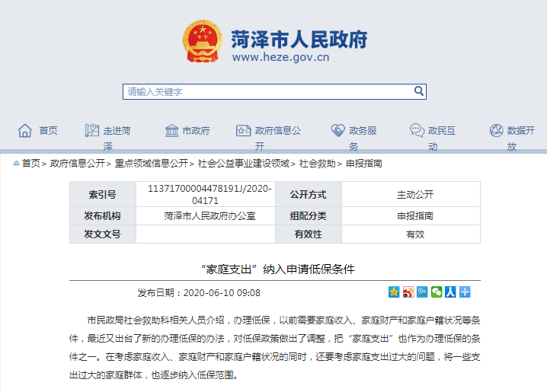Screen dimensions: 547x392
Task: Share article to Tencent Weibo
Action: pos(422,292)
